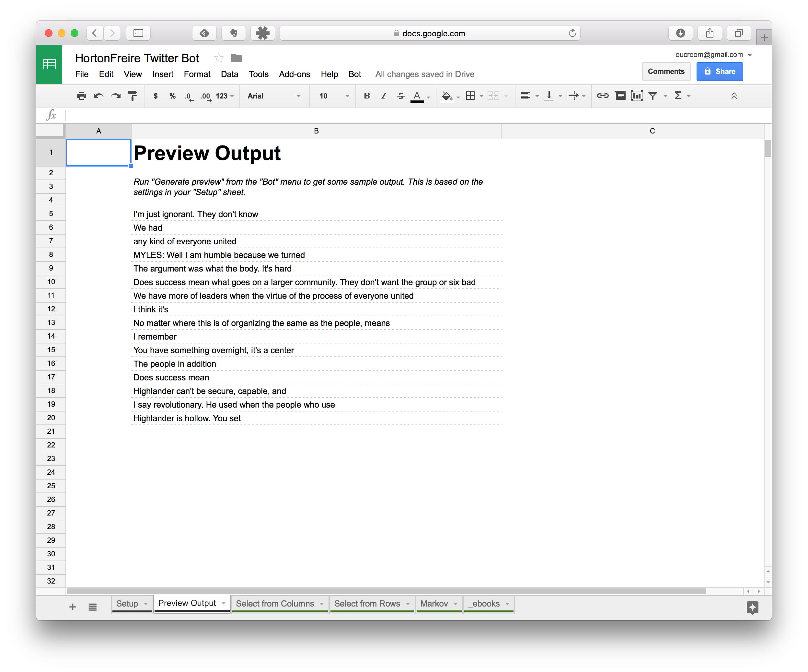Open the Bot menu
Viewport: 808px width, 672px height.
tap(355, 74)
